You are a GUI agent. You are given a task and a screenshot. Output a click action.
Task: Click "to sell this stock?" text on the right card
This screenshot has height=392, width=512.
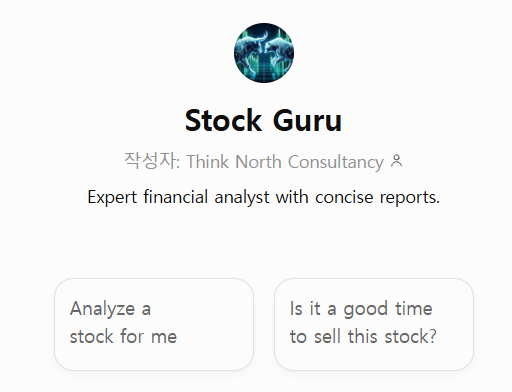click(x=363, y=336)
